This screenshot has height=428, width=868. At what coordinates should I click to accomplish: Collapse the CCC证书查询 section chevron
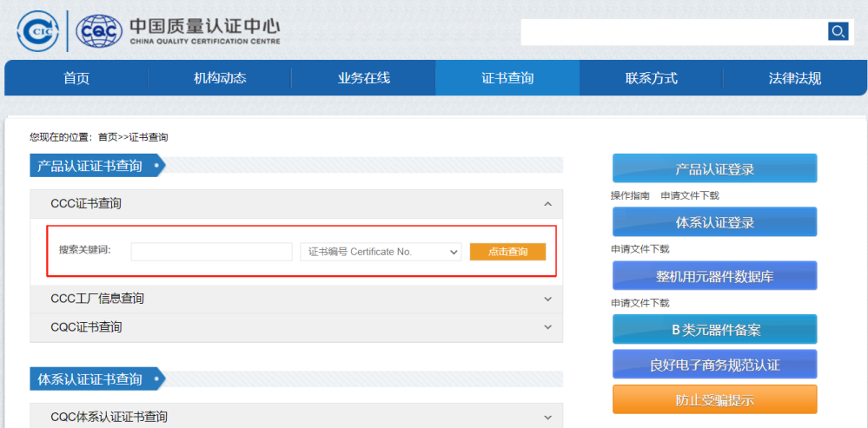[x=547, y=204]
